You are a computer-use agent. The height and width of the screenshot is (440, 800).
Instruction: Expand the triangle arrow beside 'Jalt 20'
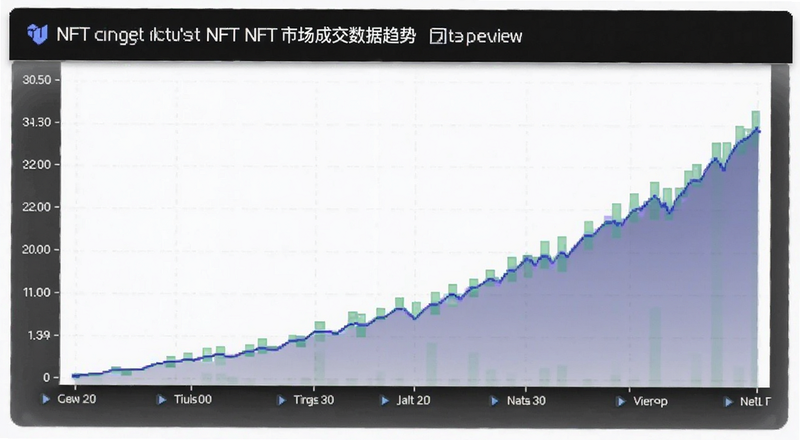click(x=385, y=401)
